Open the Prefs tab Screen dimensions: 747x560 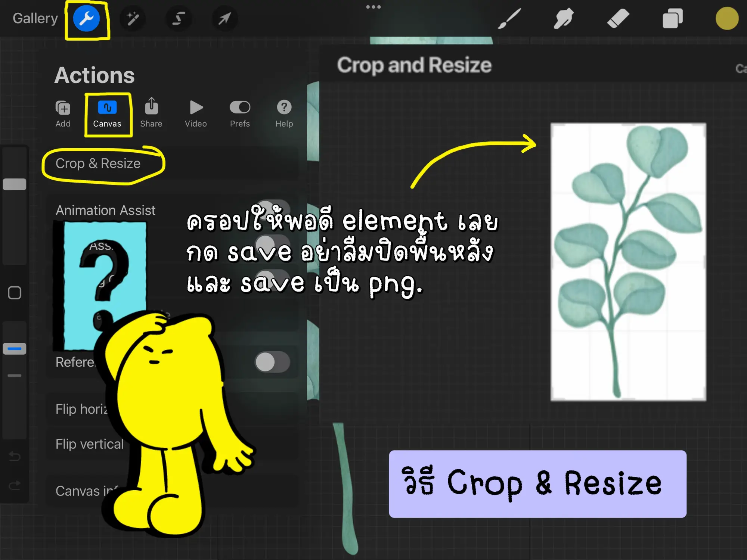coord(240,113)
